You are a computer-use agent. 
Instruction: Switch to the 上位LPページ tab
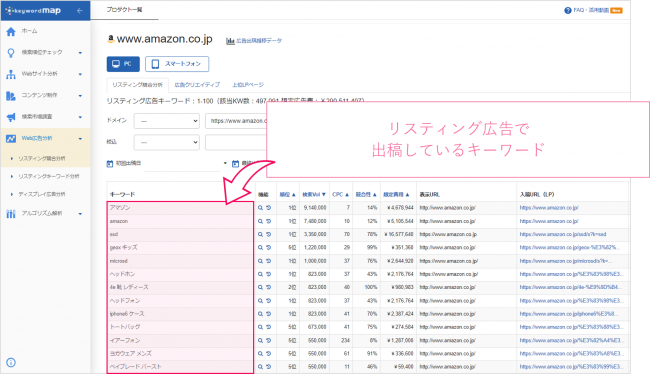click(x=248, y=85)
